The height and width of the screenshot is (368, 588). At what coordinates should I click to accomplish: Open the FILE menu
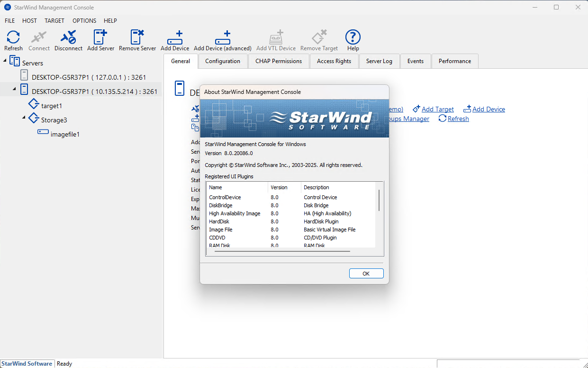10,21
